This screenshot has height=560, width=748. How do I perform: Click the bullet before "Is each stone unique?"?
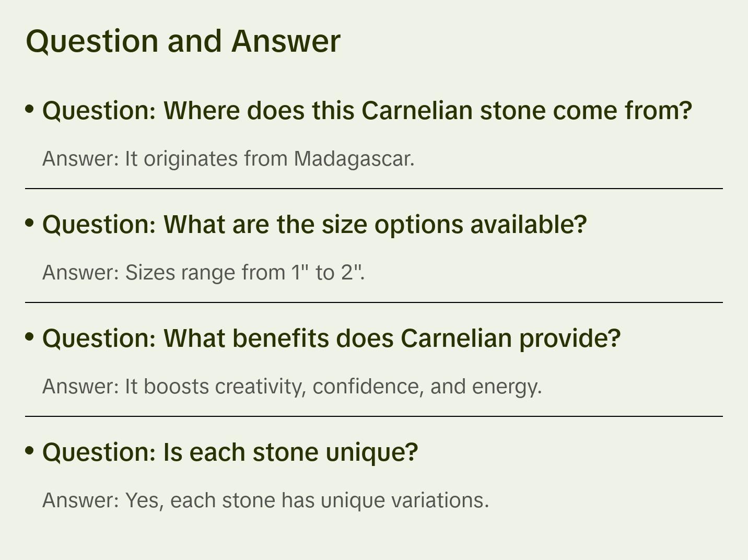click(30, 450)
